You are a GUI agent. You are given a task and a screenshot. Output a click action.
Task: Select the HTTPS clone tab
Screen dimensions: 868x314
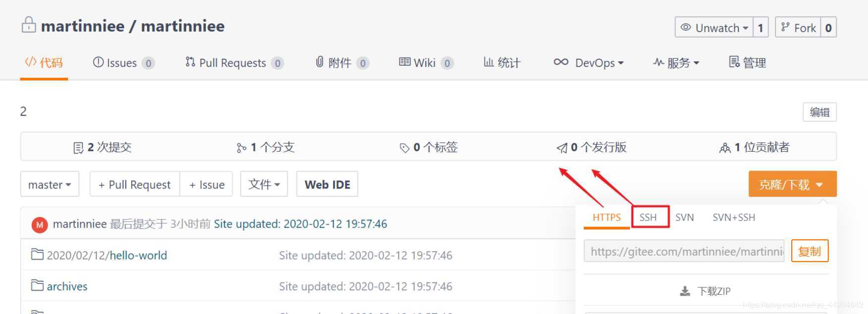(607, 218)
